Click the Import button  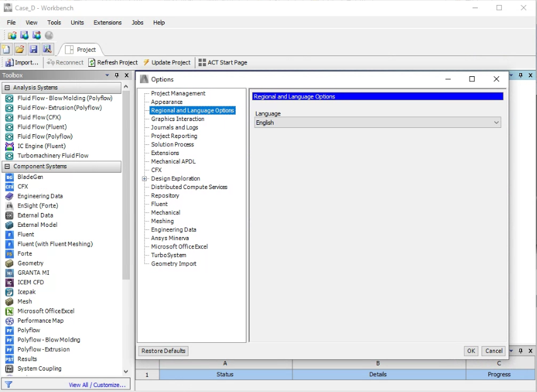click(22, 62)
